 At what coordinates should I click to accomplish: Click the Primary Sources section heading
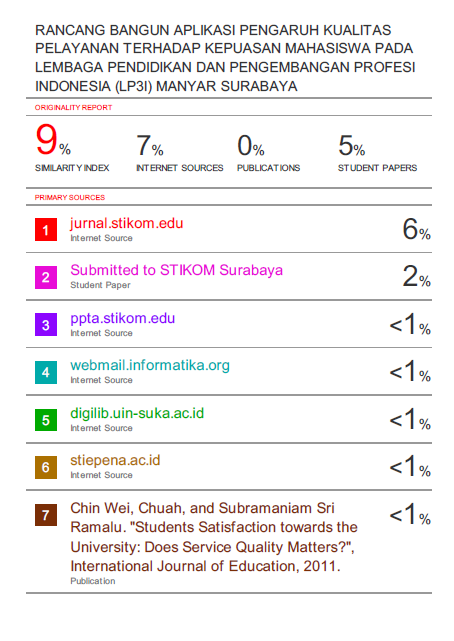click(70, 197)
